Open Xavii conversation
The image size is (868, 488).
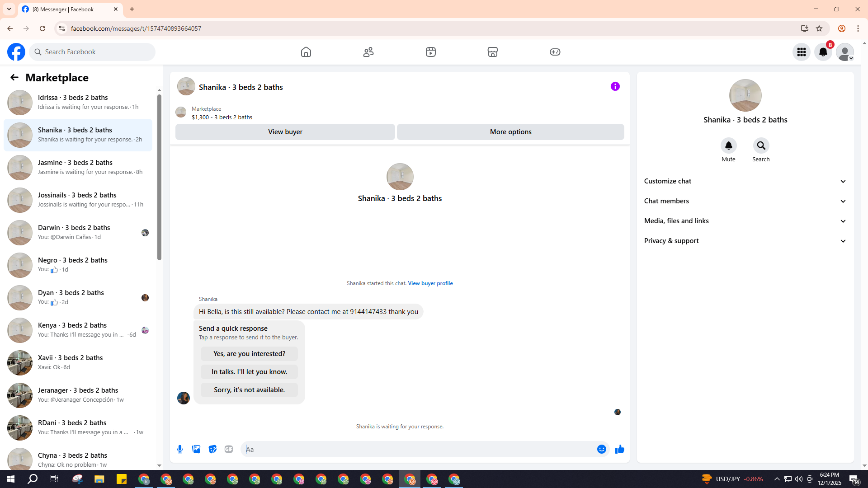(78, 363)
